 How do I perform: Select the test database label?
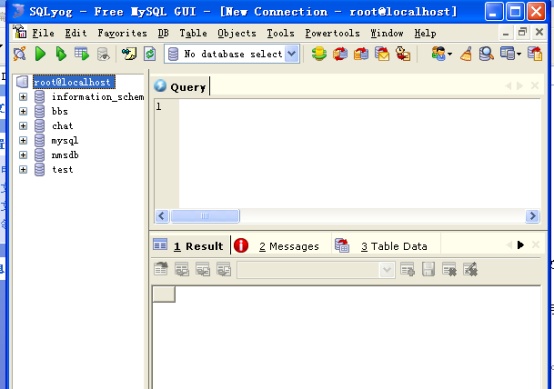63,170
